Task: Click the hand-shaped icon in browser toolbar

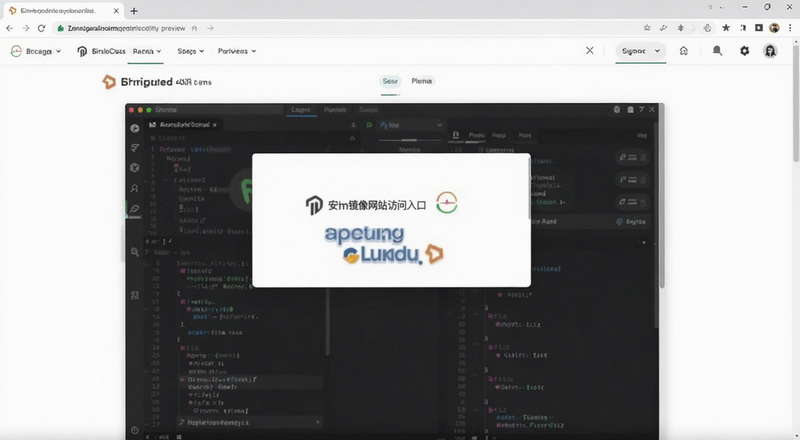Action: (707, 28)
